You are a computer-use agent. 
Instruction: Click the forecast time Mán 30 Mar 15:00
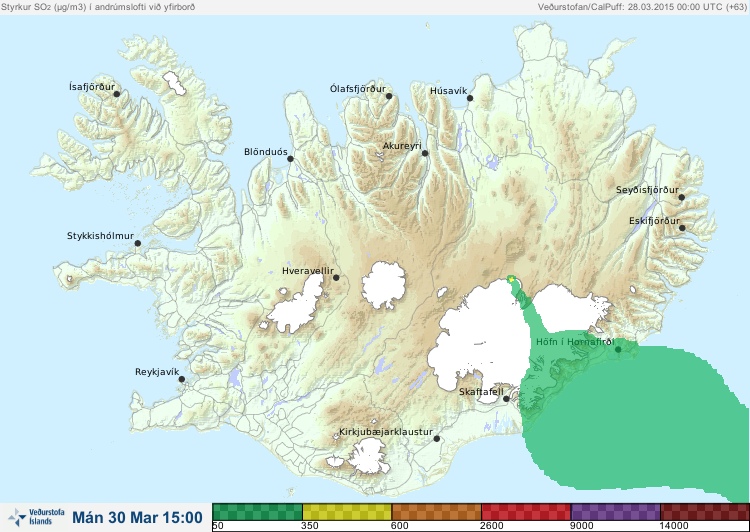[x=137, y=518]
